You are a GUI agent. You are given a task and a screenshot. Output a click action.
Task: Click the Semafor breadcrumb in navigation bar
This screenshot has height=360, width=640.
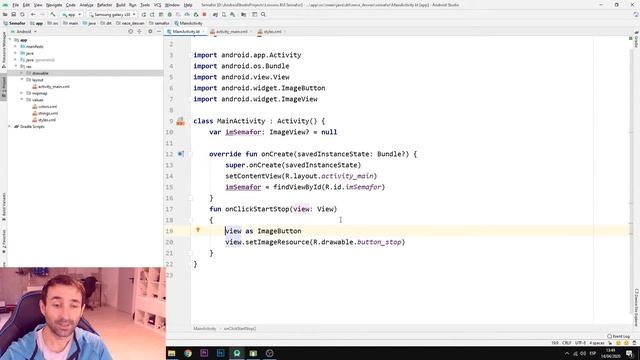coord(14,23)
